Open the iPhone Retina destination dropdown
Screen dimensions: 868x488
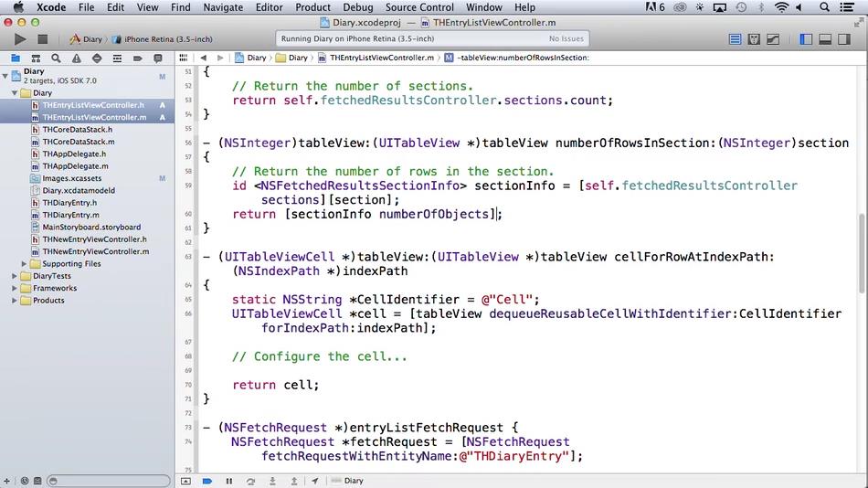coord(168,39)
